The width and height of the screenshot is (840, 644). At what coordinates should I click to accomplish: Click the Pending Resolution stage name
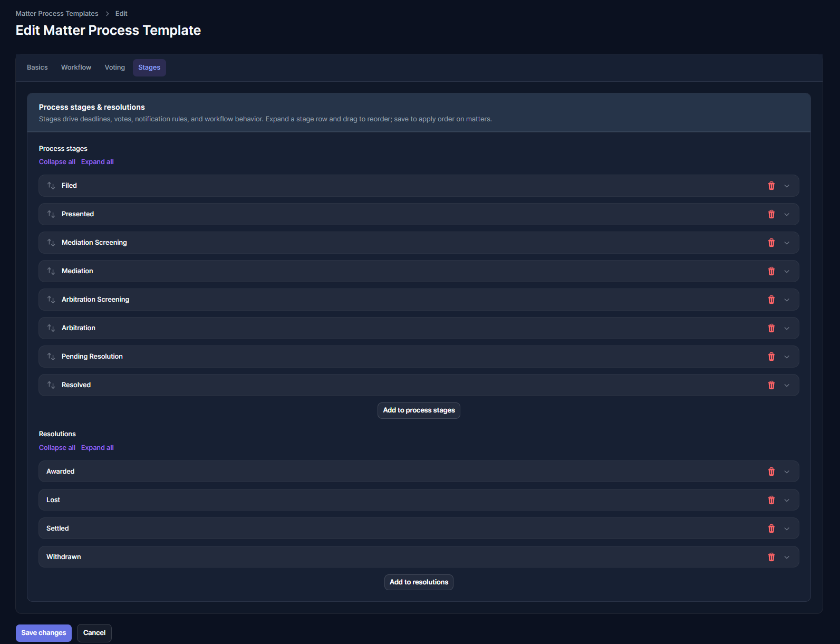point(92,357)
